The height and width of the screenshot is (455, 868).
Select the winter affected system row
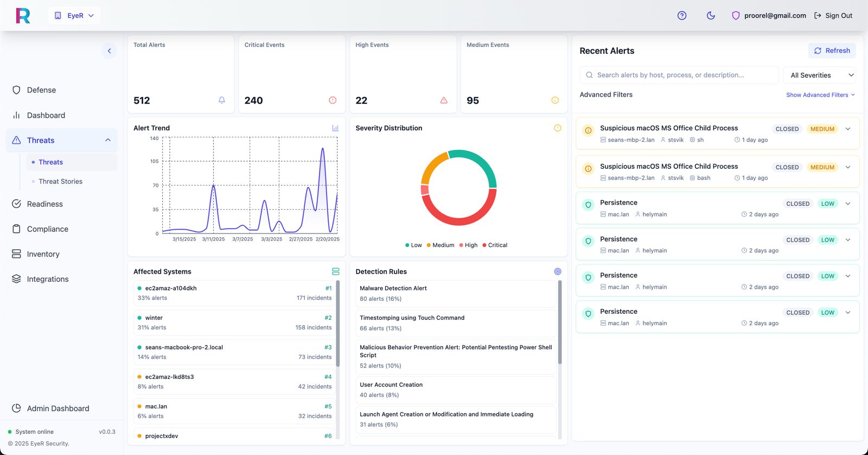234,323
